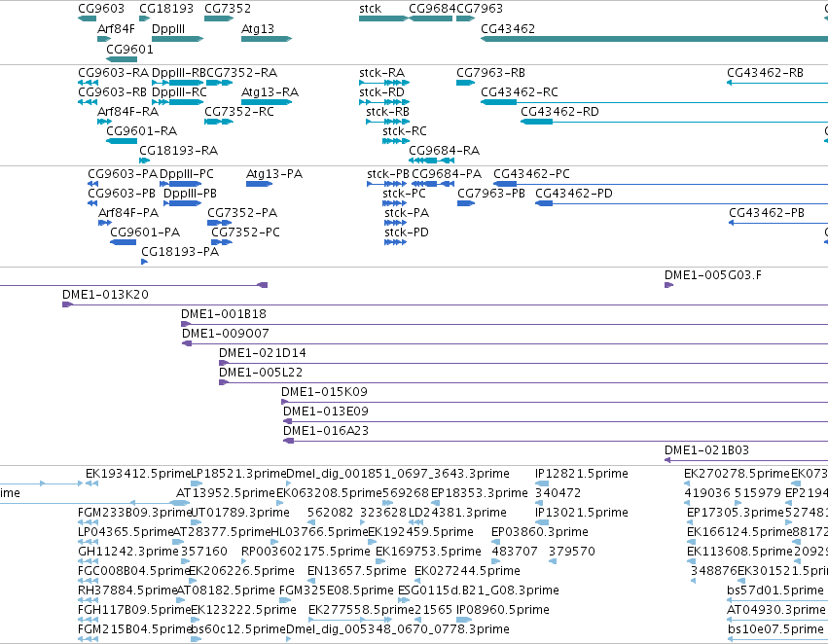Open the DME1-021D14 clone label

(263, 353)
